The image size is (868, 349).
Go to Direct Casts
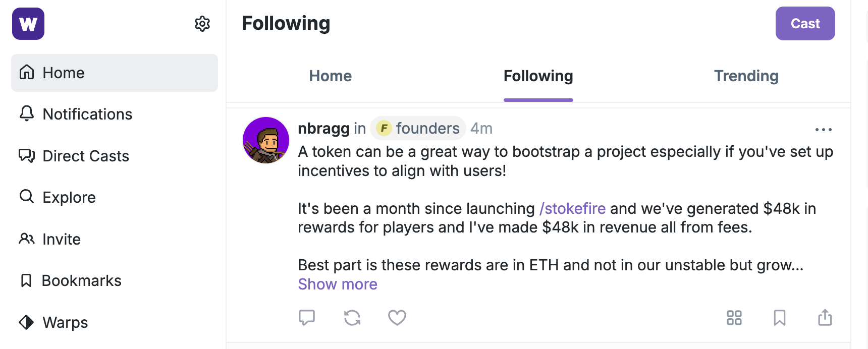pyautogui.click(x=85, y=156)
